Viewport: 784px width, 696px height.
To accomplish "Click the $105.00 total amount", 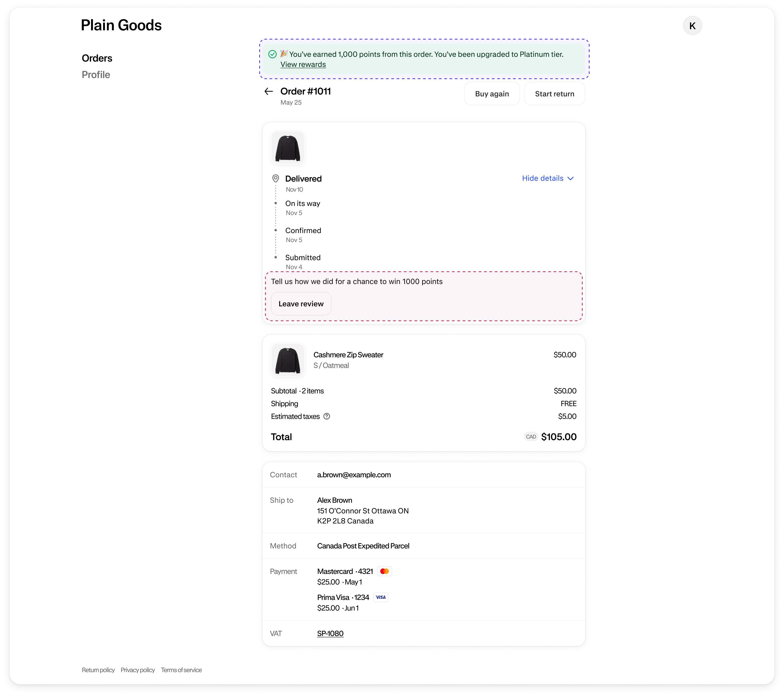I will click(x=559, y=437).
